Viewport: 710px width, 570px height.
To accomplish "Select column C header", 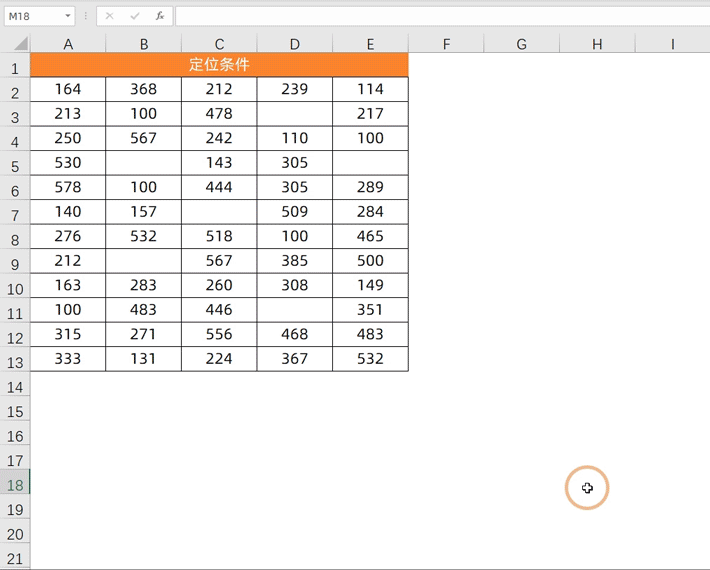I will [219, 44].
